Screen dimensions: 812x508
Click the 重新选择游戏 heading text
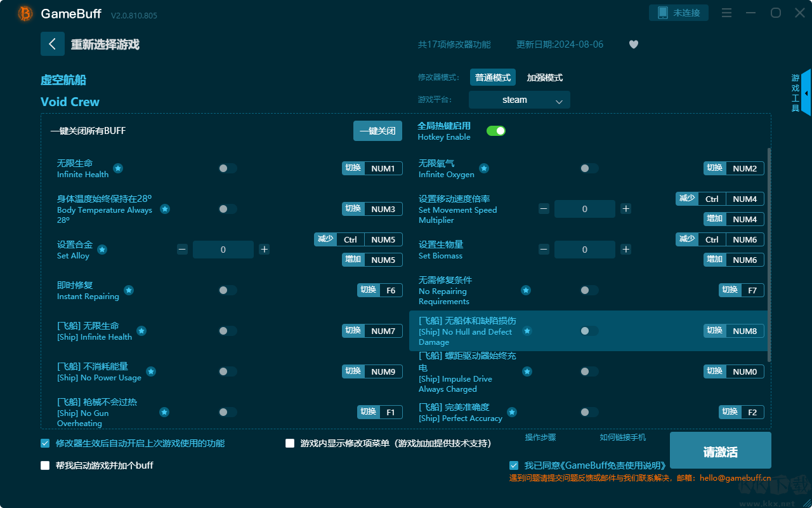(105, 44)
